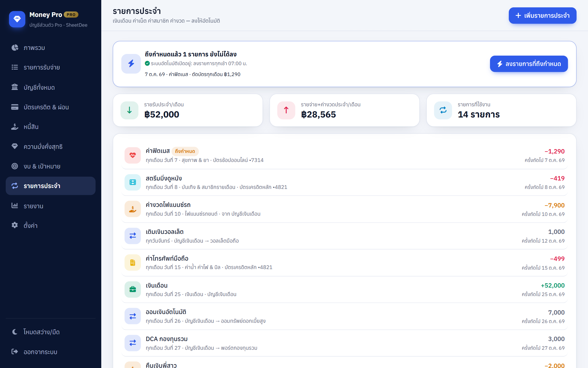Image resolution: width=588 pixels, height=368 pixels.
Task: Click the 14 รายการ active count
Action: 479,114
